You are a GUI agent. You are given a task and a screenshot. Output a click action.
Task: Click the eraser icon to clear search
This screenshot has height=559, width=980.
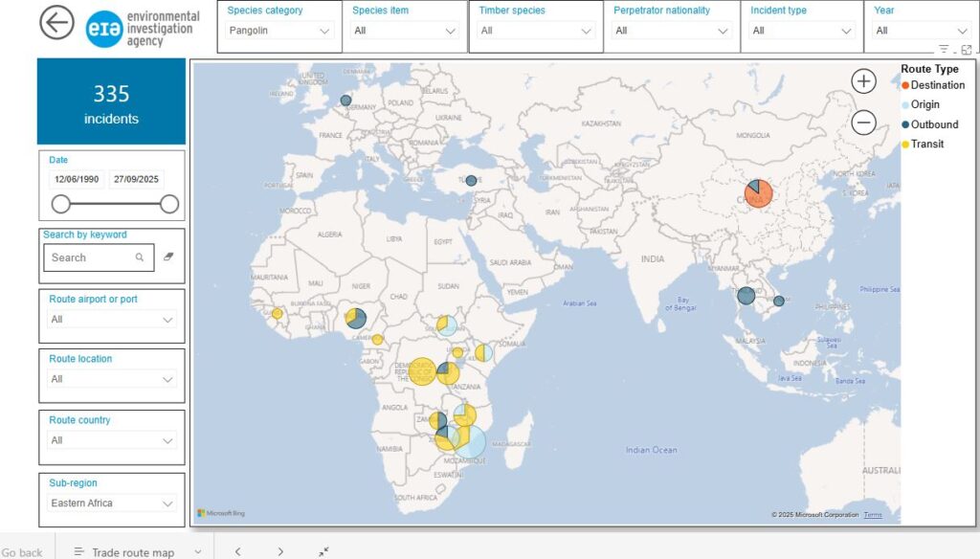pos(168,257)
